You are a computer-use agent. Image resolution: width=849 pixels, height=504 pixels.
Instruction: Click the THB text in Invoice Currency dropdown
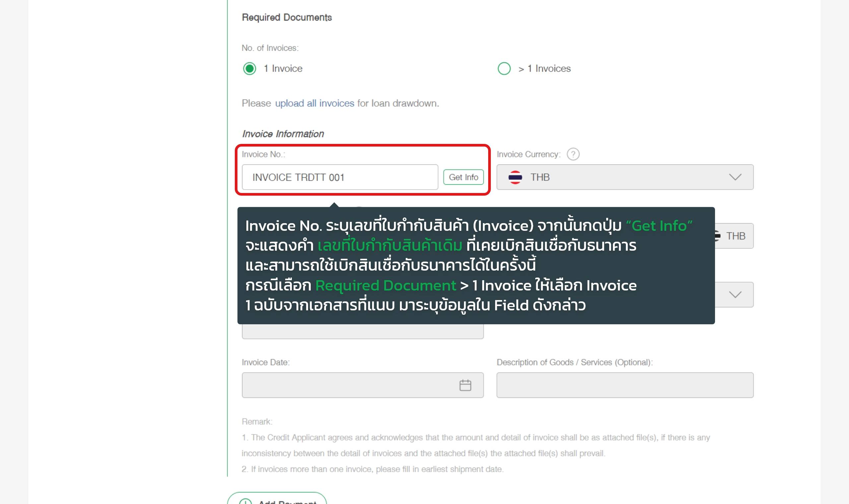pos(540,177)
